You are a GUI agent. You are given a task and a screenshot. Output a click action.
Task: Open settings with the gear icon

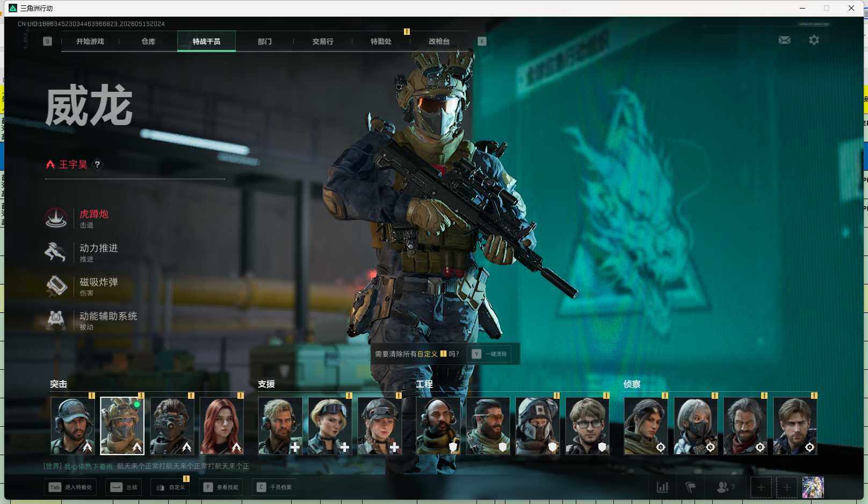(814, 40)
